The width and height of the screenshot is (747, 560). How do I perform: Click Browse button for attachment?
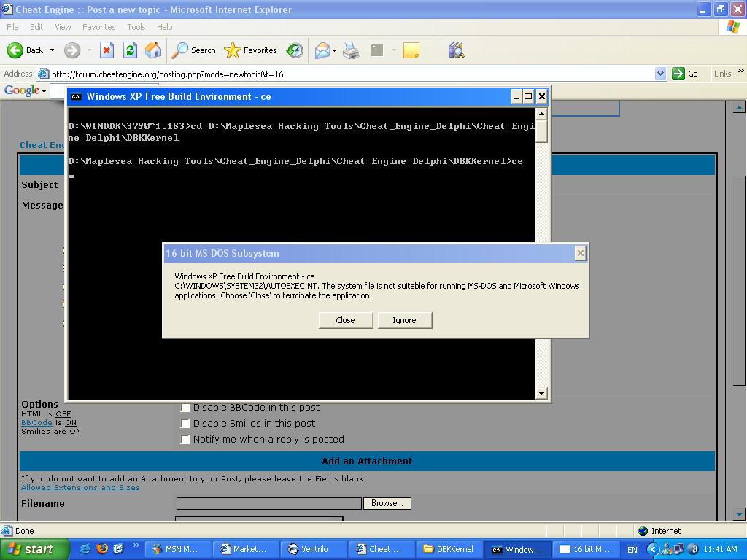[x=387, y=503]
